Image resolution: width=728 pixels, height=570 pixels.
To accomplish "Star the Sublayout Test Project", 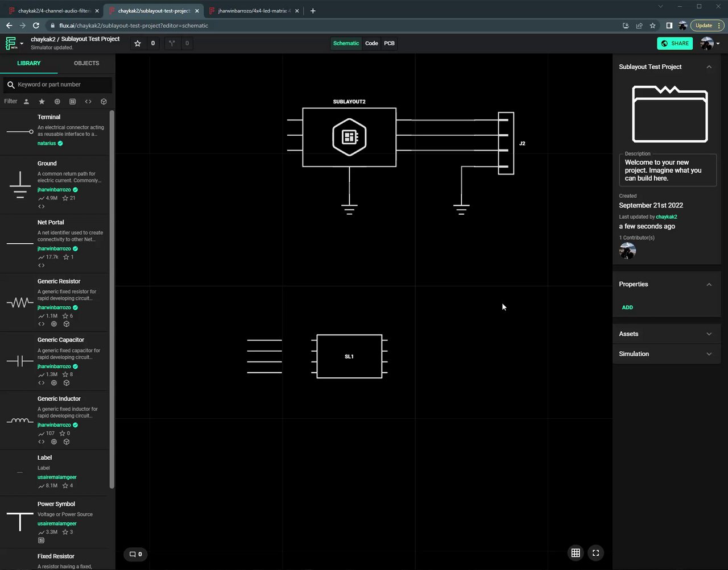I will (x=137, y=43).
